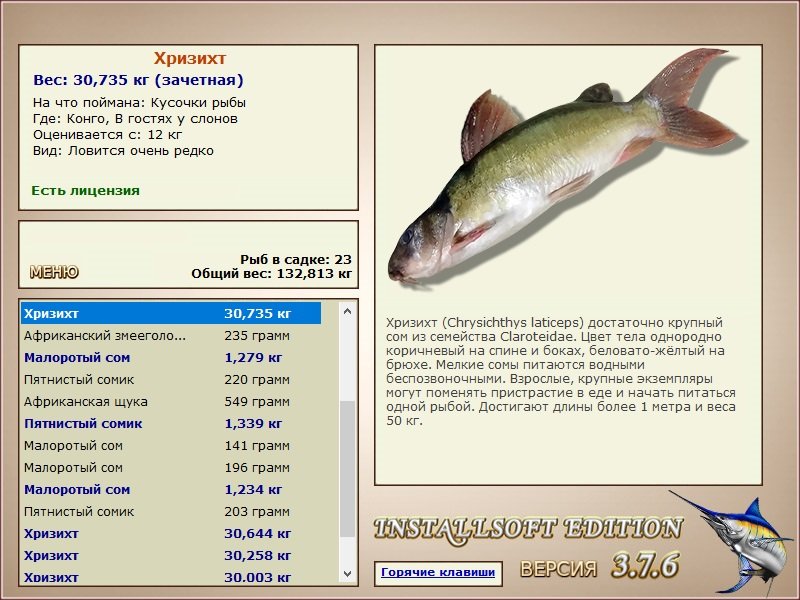The height and width of the screenshot is (600, 800).
Task: Select the Малоротый сом 196 грамм row
Action: pos(171,467)
